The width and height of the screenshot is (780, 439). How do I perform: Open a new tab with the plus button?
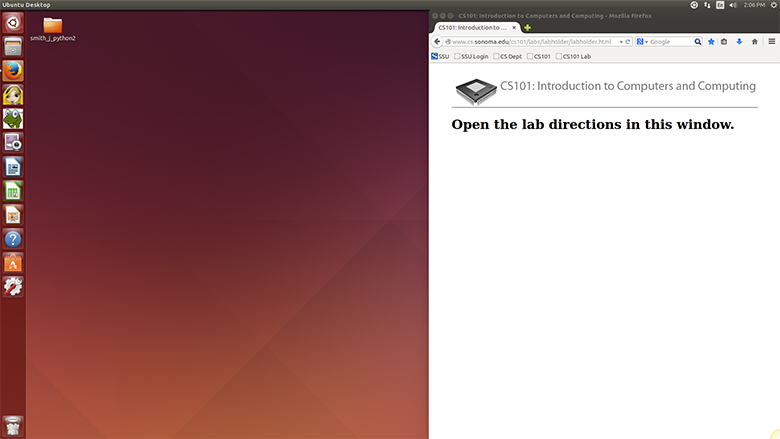[527, 27]
